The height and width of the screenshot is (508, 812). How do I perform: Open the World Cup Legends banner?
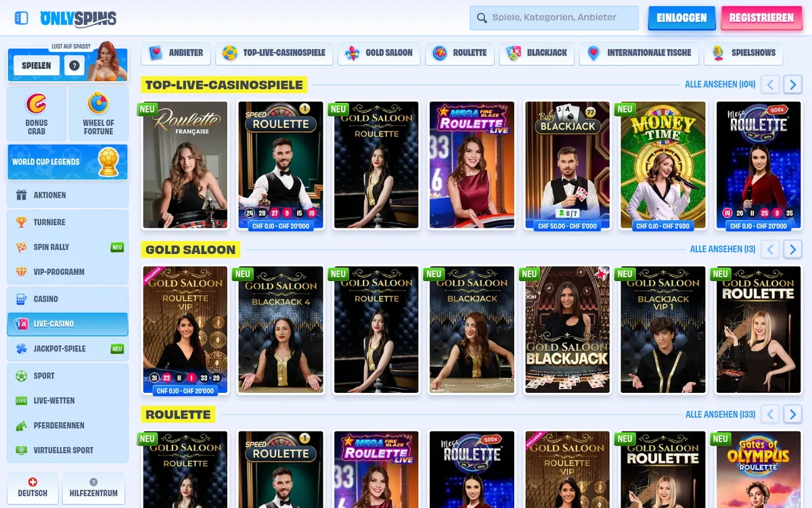[x=68, y=162]
